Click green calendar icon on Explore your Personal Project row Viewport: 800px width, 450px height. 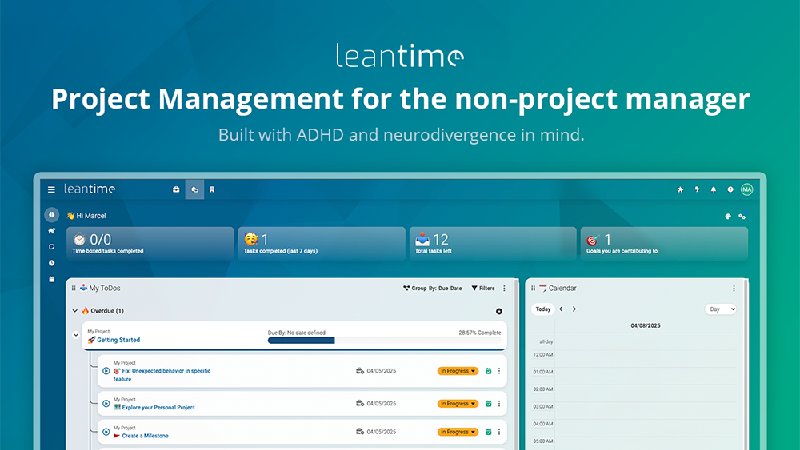pos(488,404)
